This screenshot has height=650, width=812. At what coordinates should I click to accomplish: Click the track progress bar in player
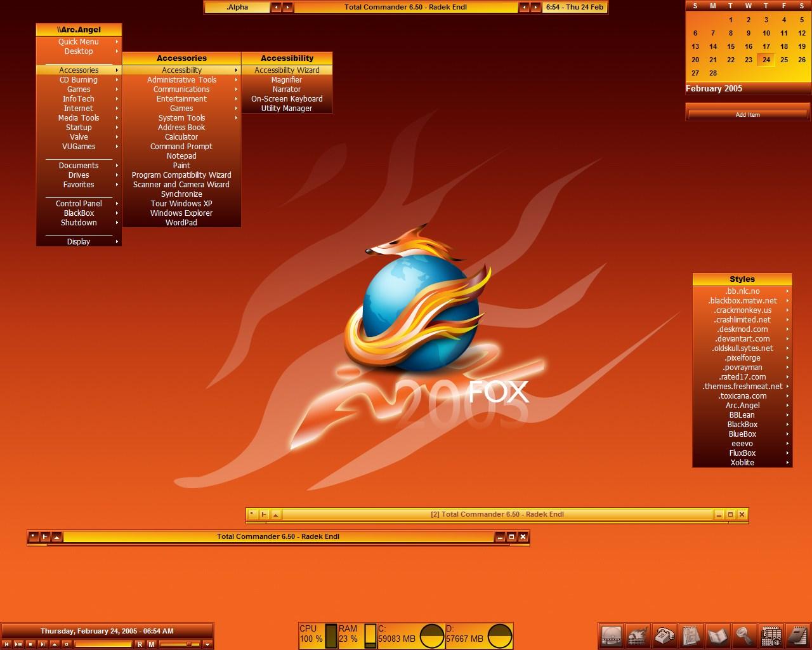pos(103,644)
